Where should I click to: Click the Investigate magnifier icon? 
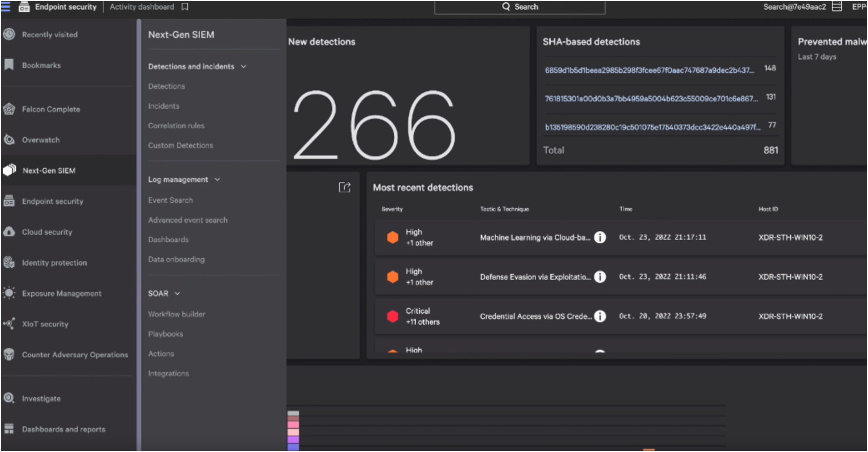tap(9, 398)
